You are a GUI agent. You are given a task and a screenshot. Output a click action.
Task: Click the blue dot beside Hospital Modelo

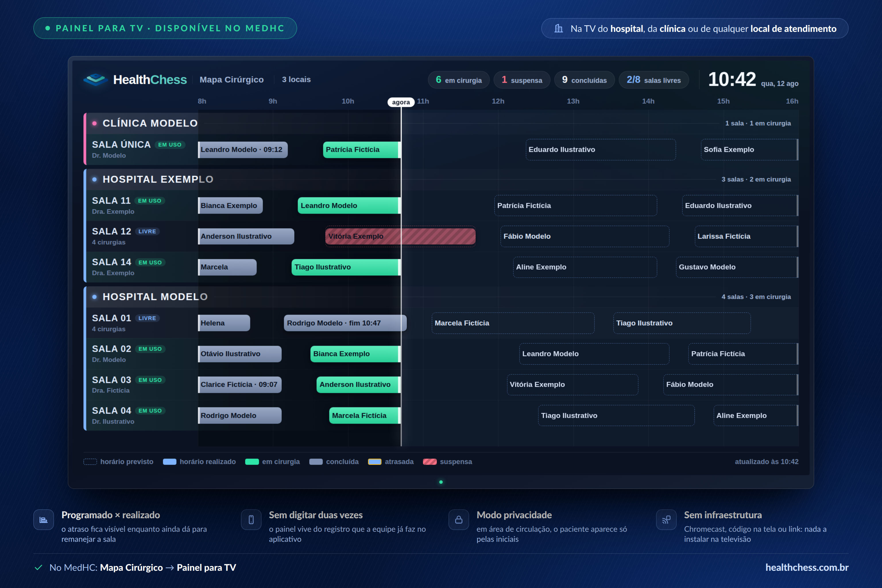(94, 297)
